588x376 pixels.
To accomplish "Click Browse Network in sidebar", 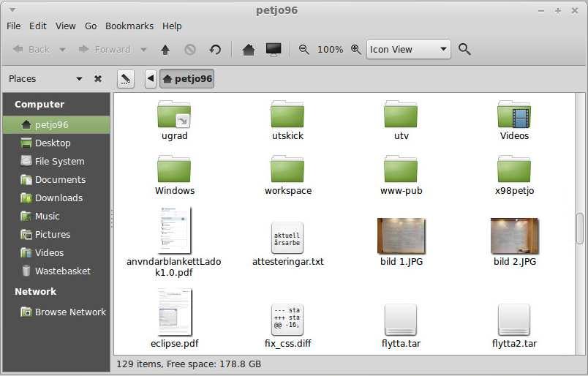I will pyautogui.click(x=56, y=312).
